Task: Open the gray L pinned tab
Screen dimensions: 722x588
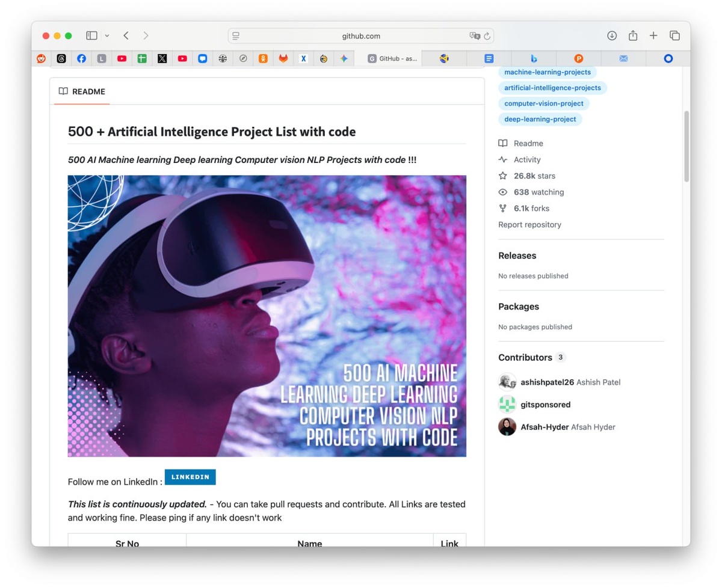Action: click(x=102, y=58)
